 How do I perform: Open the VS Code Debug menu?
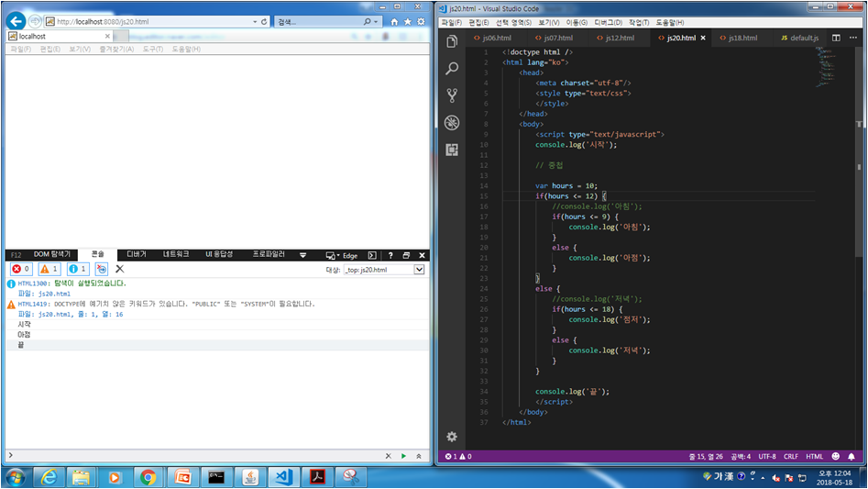click(x=608, y=22)
